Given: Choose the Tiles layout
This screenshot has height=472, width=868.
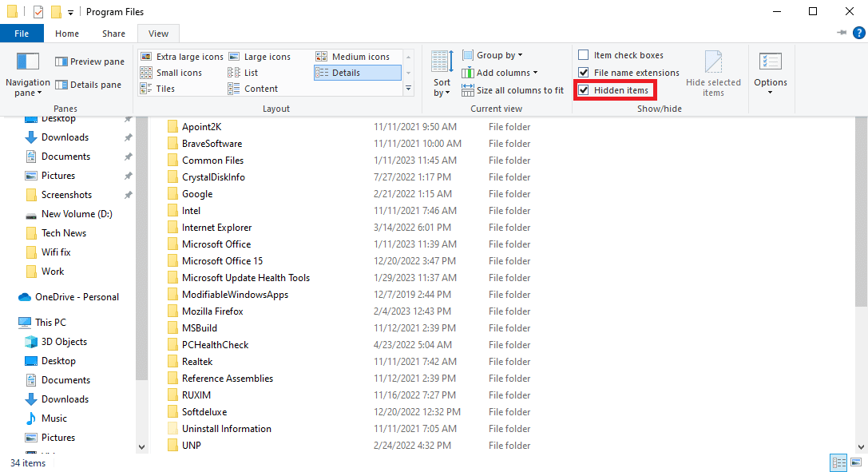Looking at the screenshot, I should coord(158,89).
